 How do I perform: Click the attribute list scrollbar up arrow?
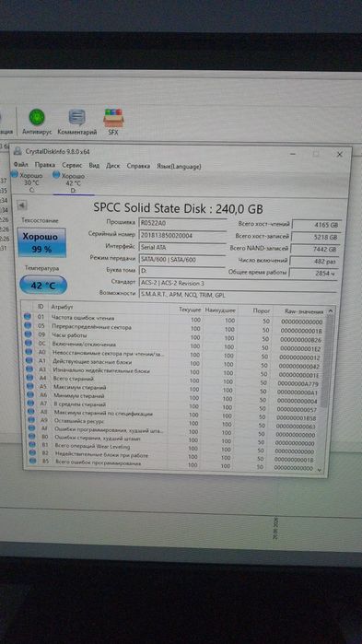coord(331,311)
